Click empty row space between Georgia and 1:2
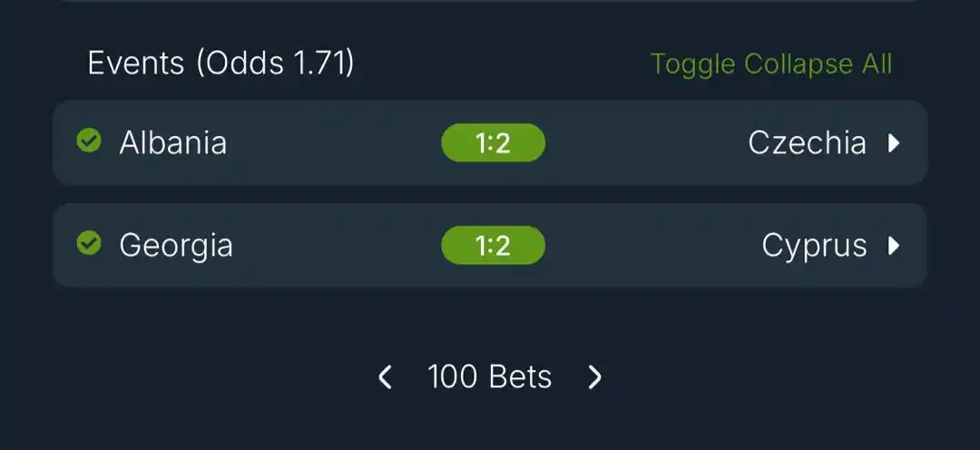This screenshot has height=450, width=980. 338,245
